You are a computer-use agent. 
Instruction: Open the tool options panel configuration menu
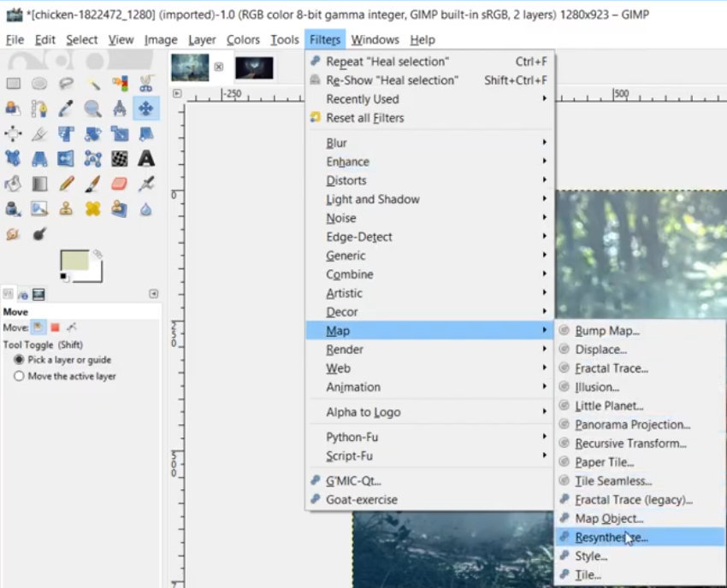coord(153,294)
